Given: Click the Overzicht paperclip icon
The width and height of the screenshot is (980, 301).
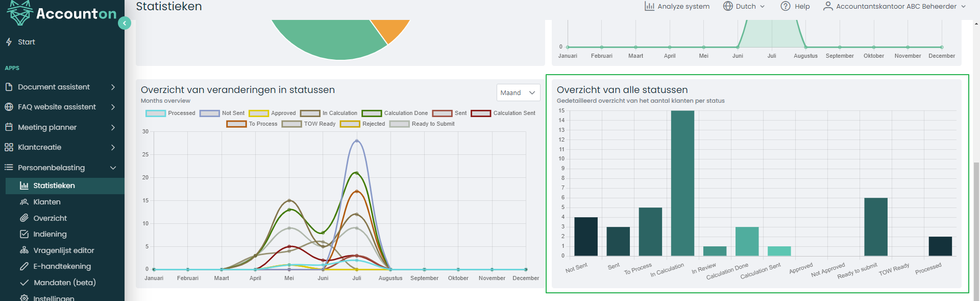Looking at the screenshot, I should tap(24, 218).
